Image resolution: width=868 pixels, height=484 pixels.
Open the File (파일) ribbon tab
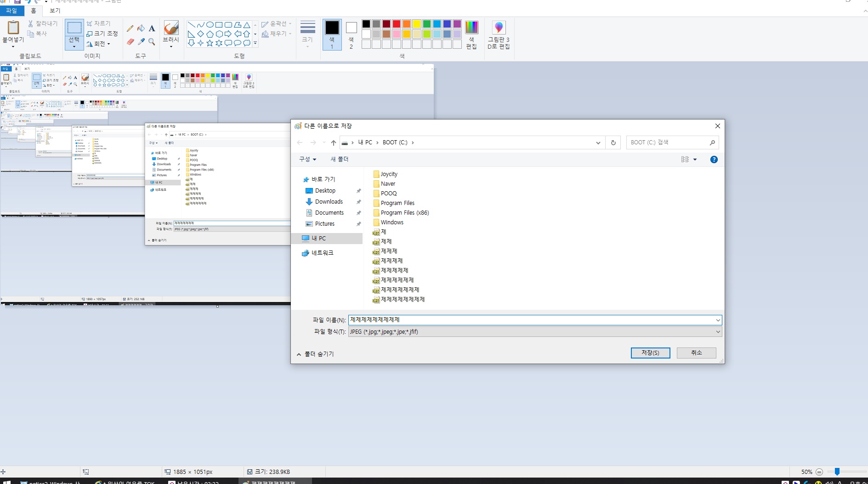pyautogui.click(x=11, y=11)
